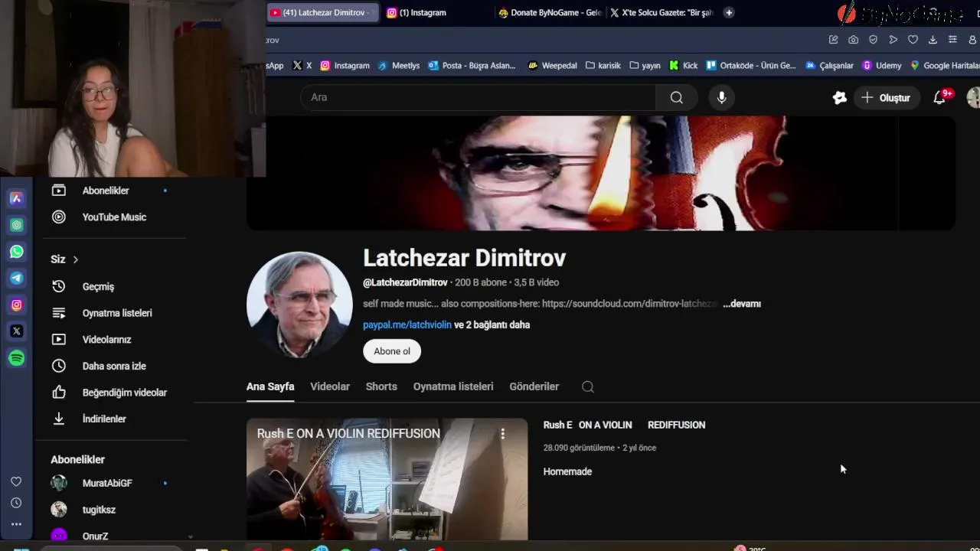Switch to Donate ByNoGame browser tab
This screenshot has height=551, width=980.
coord(549,12)
